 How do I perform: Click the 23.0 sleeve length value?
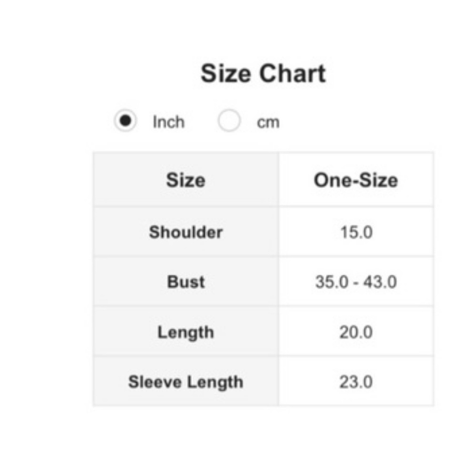[x=356, y=382]
